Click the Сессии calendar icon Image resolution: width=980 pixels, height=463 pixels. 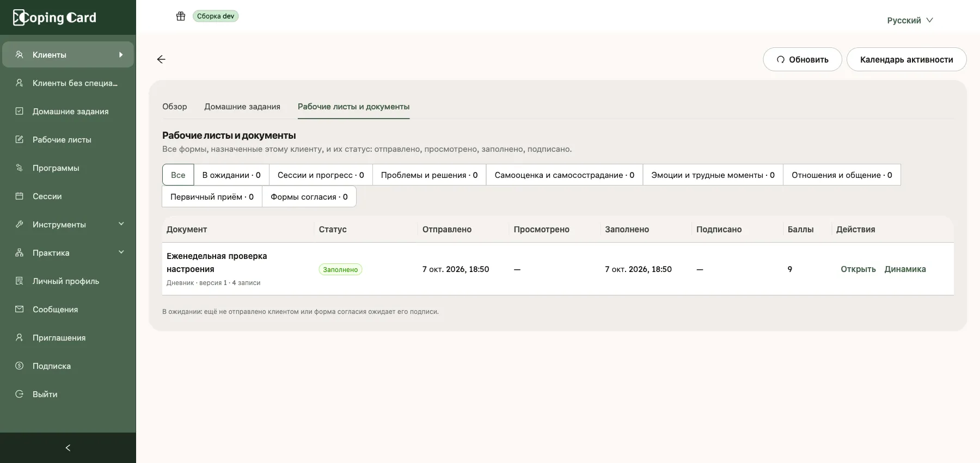click(20, 196)
